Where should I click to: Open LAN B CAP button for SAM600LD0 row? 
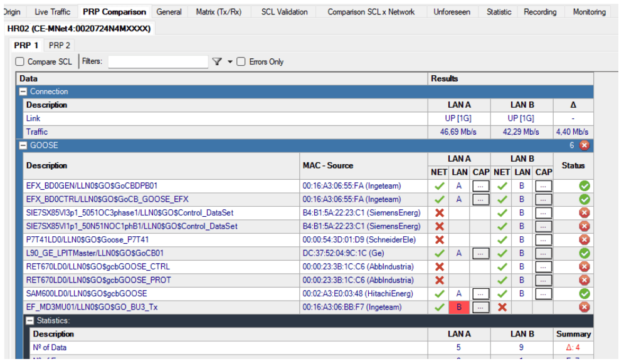(543, 294)
